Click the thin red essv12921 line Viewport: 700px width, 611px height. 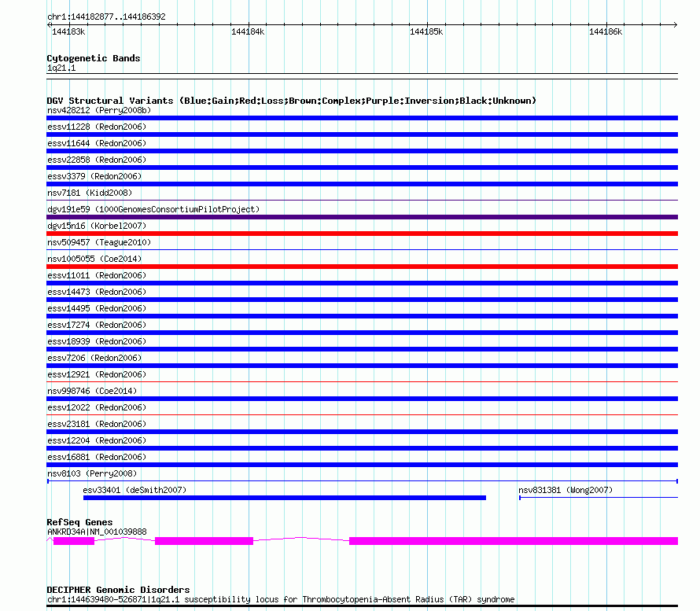coord(362,382)
